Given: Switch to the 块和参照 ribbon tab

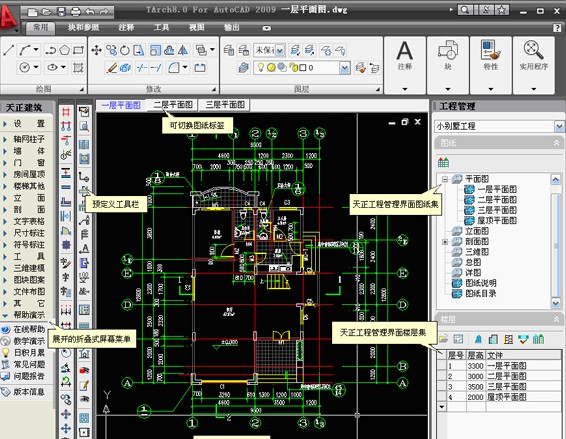Looking at the screenshot, I should (83, 27).
